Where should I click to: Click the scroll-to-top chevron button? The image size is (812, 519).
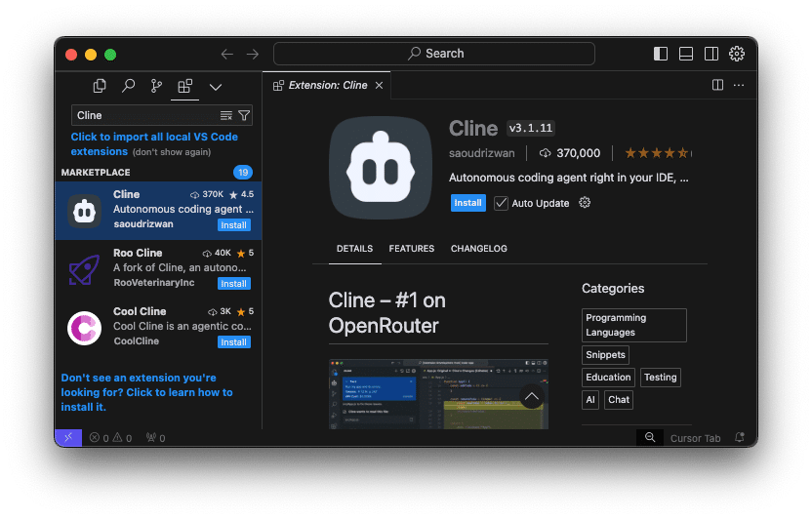click(532, 397)
